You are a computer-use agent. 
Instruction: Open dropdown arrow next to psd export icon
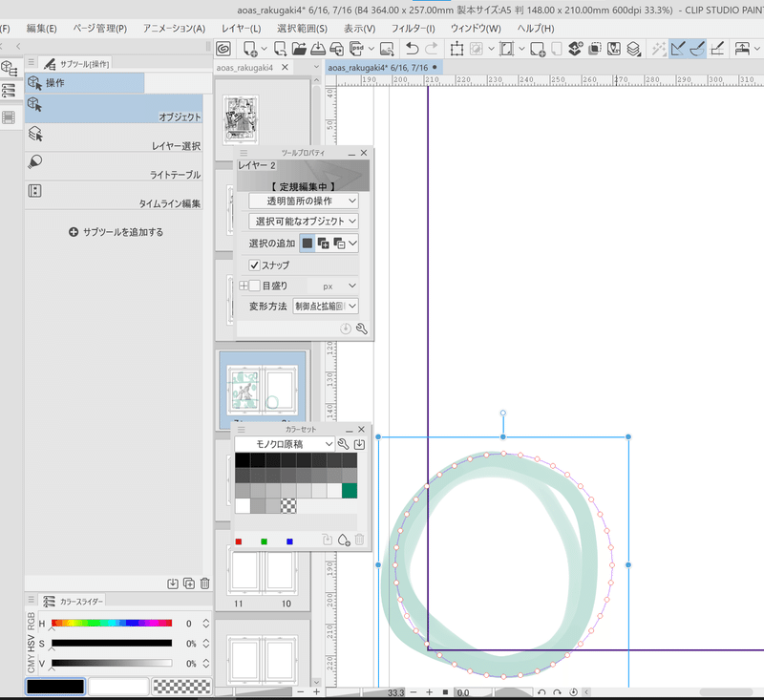click(371, 49)
